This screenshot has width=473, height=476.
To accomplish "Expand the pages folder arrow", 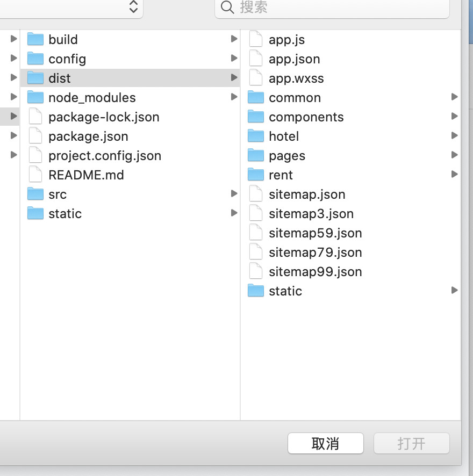I will [454, 155].
